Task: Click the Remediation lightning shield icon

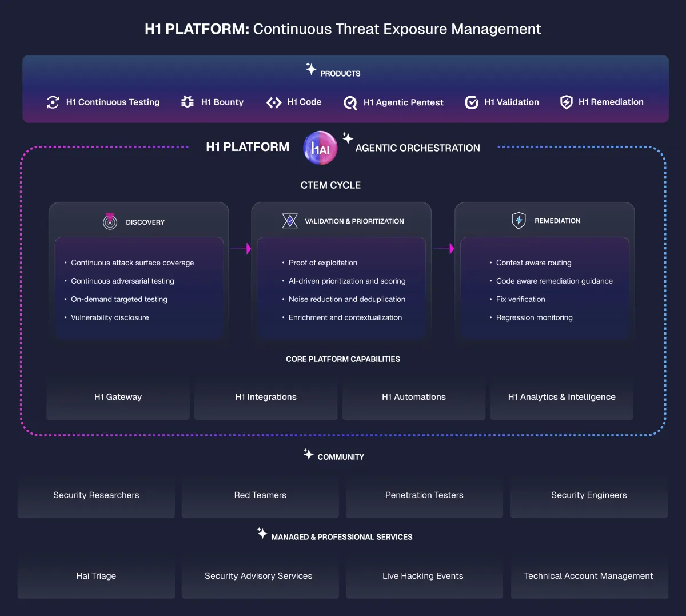Action: point(519,221)
